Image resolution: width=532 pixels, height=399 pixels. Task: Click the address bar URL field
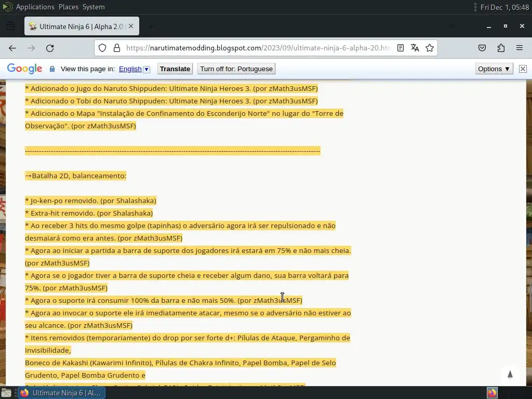(x=258, y=48)
